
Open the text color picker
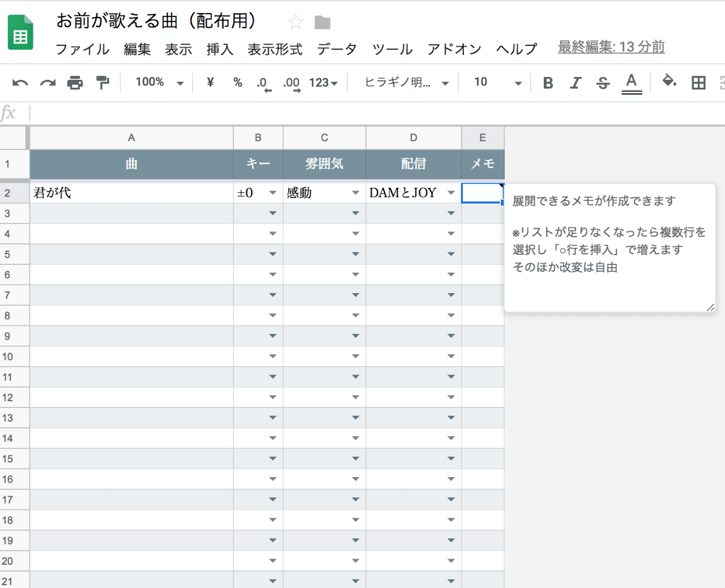[x=632, y=83]
